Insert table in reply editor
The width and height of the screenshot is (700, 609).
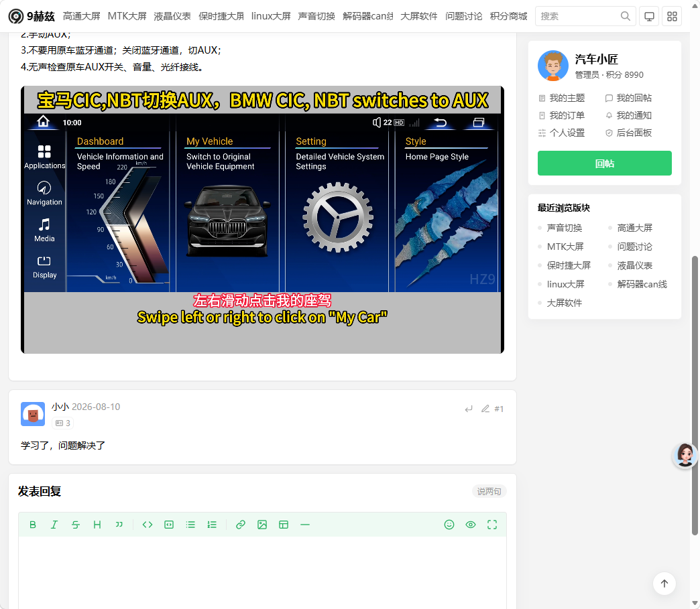[x=284, y=525]
